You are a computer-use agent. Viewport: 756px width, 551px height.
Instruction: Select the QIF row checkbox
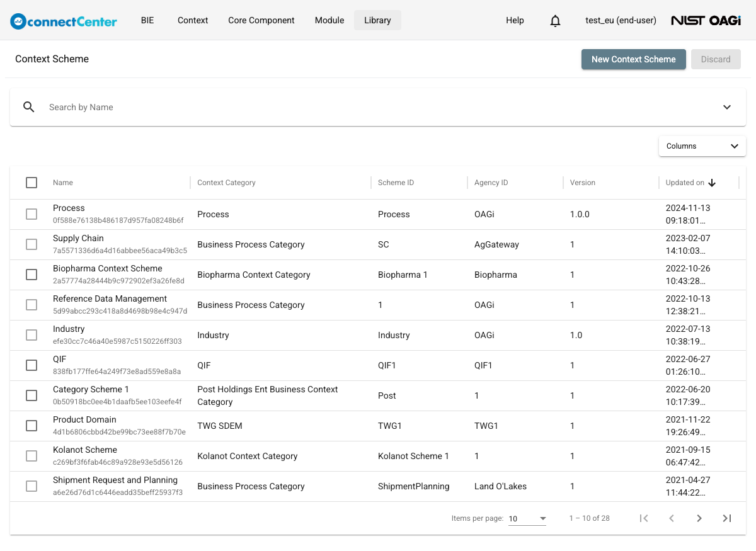(31, 365)
